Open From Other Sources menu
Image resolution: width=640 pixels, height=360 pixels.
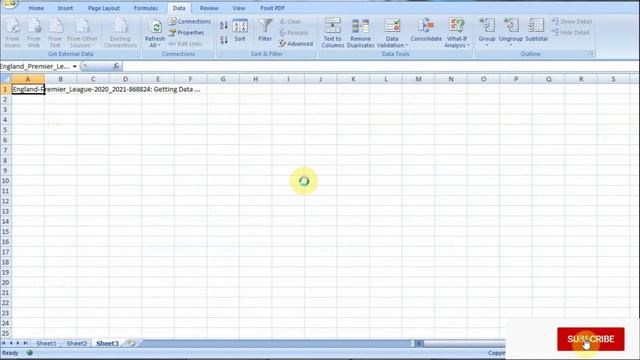82,33
